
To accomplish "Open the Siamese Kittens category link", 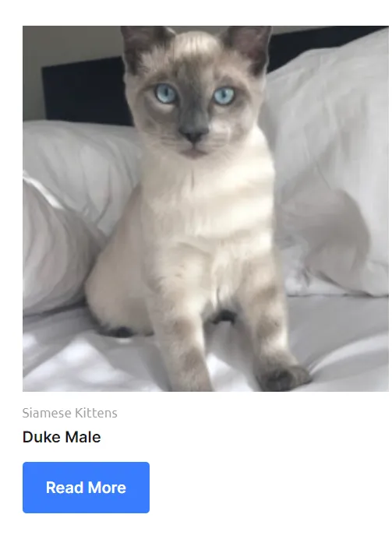I will pyautogui.click(x=70, y=413).
